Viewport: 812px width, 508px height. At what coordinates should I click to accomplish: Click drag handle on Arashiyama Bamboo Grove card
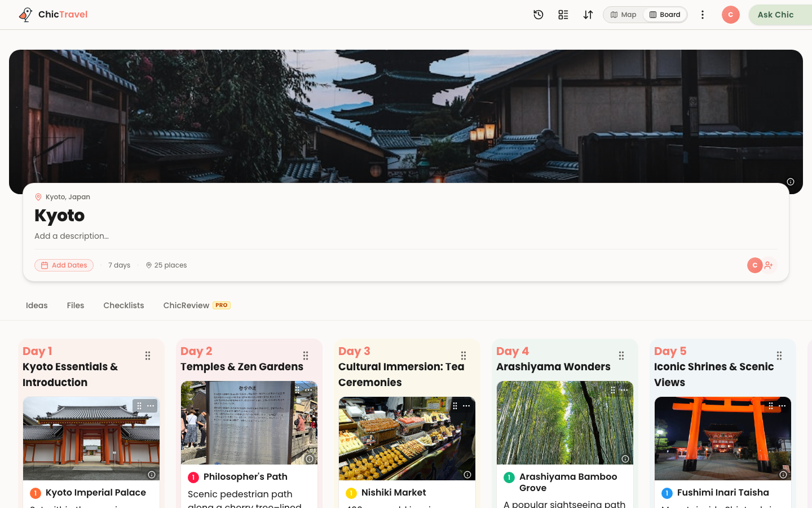pyautogui.click(x=613, y=390)
